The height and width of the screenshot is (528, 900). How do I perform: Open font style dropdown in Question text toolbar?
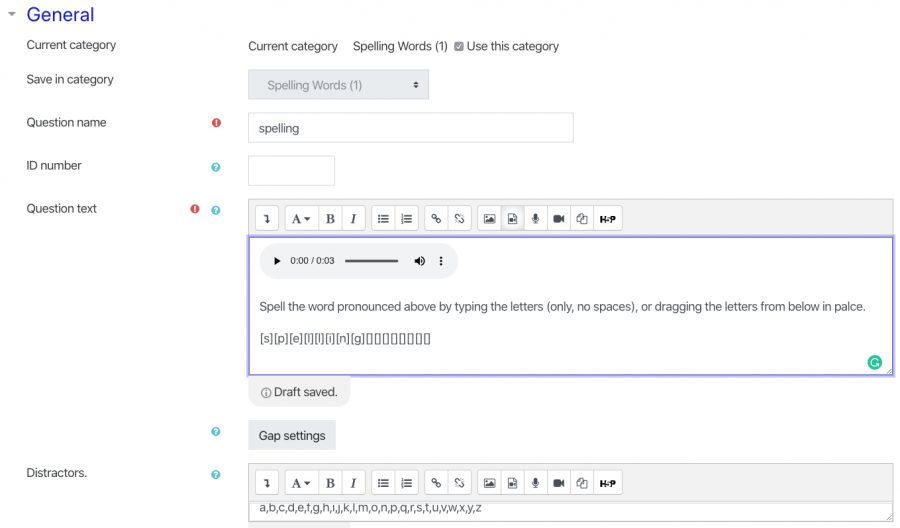(300, 219)
